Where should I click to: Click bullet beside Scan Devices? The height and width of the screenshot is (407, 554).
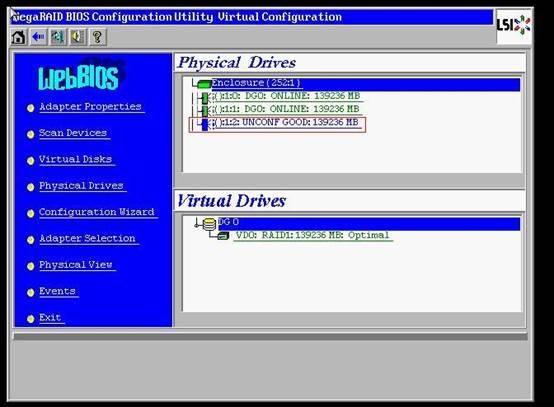click(31, 134)
